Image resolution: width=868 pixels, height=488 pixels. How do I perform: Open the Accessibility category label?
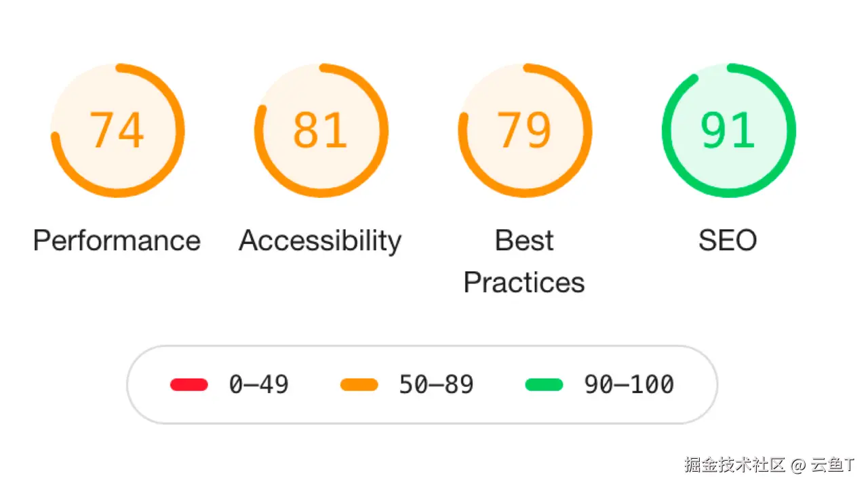pyautogui.click(x=320, y=241)
